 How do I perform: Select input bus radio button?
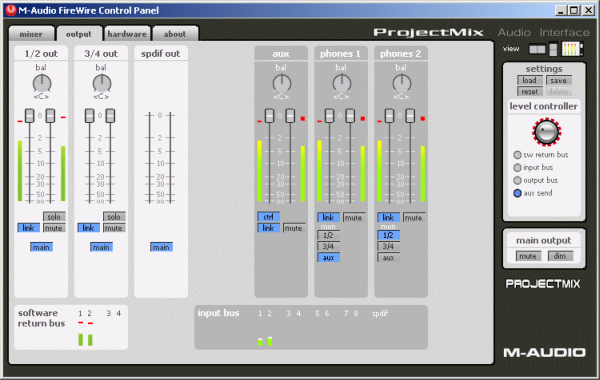(517, 168)
